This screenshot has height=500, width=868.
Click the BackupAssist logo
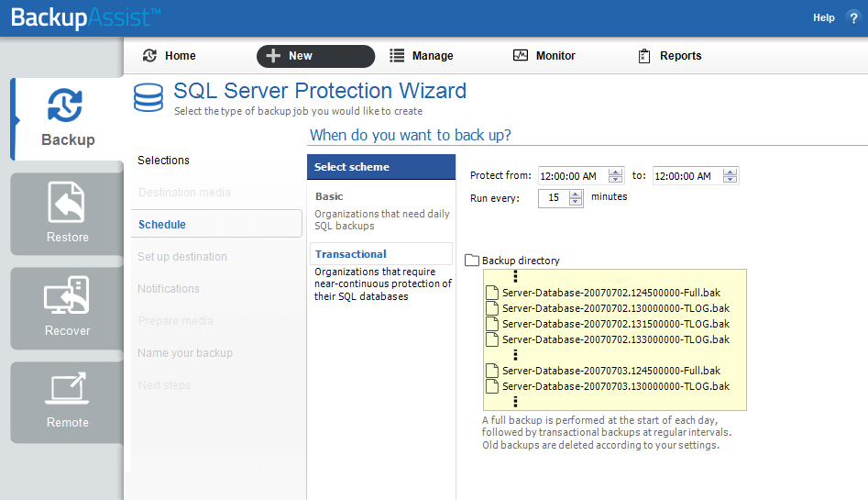[x=86, y=17]
